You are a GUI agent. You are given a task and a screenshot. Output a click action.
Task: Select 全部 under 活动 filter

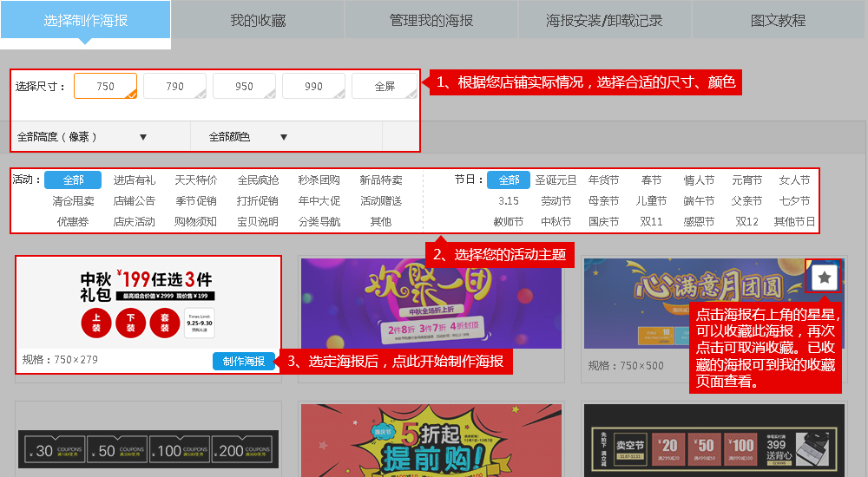73,180
